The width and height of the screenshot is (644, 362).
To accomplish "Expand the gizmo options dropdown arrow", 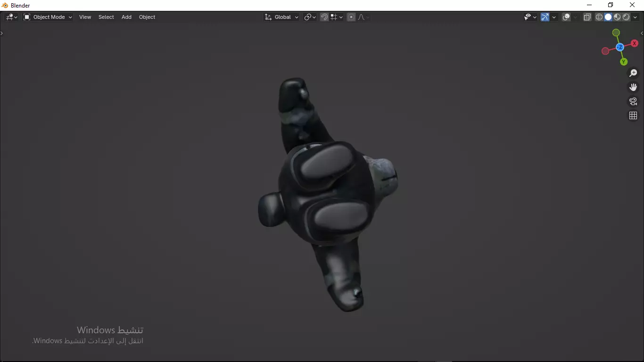I will pyautogui.click(x=554, y=17).
